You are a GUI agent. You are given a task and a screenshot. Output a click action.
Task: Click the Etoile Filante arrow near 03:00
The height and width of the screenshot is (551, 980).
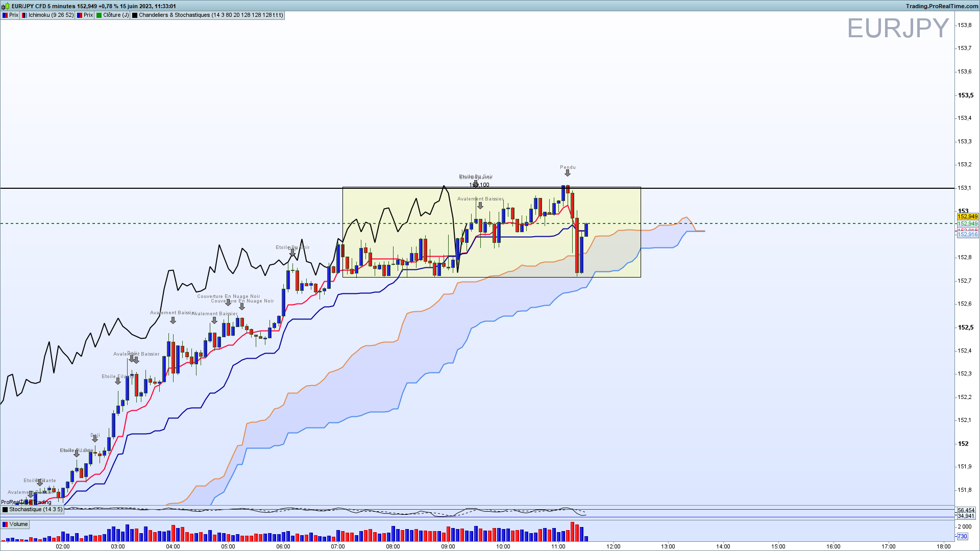point(118,381)
